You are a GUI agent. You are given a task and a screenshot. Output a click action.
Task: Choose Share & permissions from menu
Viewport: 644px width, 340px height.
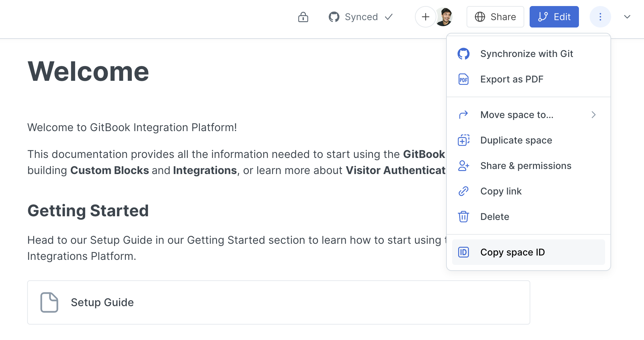click(x=526, y=166)
